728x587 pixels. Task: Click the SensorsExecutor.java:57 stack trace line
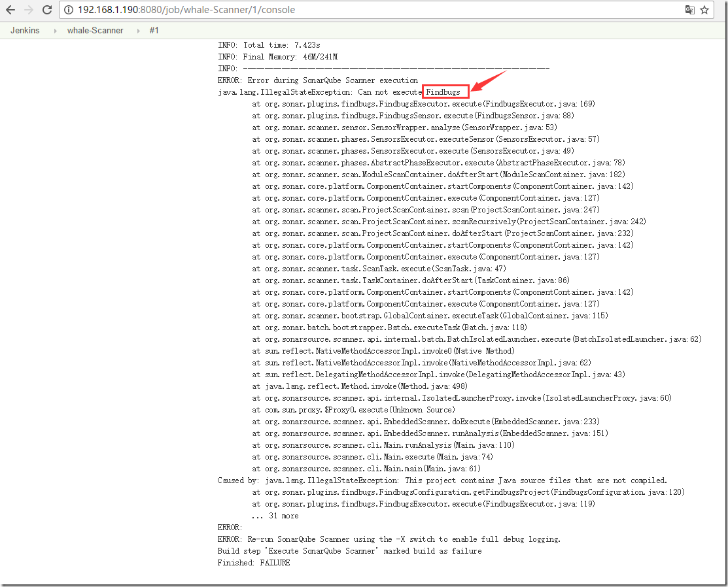coord(426,139)
